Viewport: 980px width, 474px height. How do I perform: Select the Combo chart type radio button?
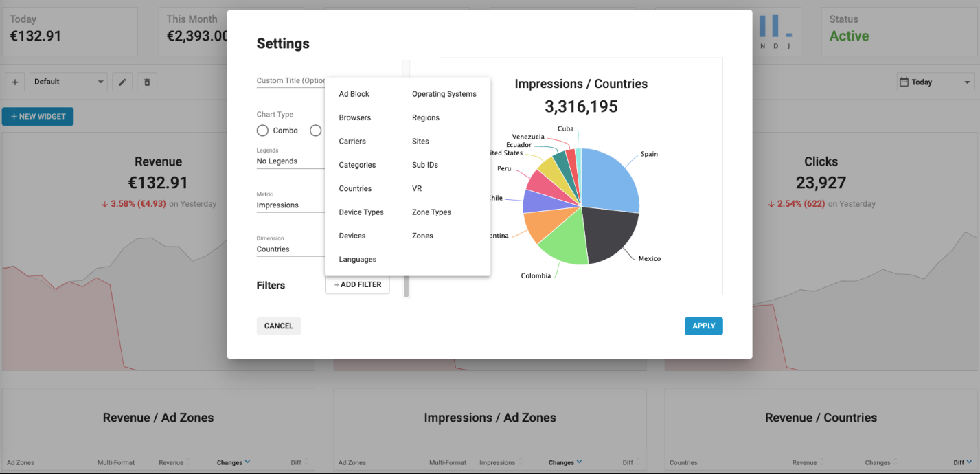(x=262, y=131)
